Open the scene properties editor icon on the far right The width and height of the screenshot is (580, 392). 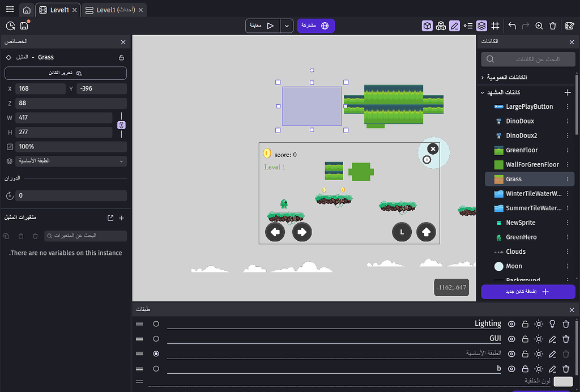pyautogui.click(x=570, y=25)
